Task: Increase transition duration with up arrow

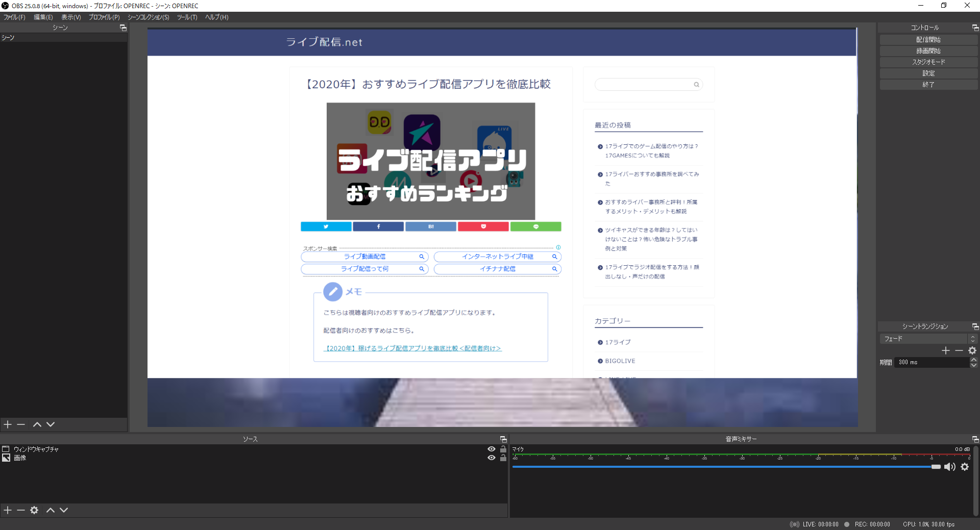Action: [973, 360]
